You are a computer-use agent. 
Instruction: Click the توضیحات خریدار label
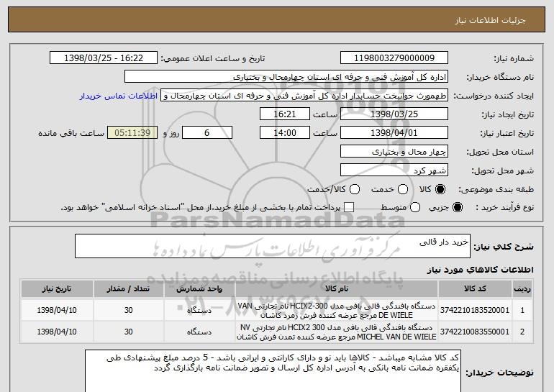[x=499, y=373]
